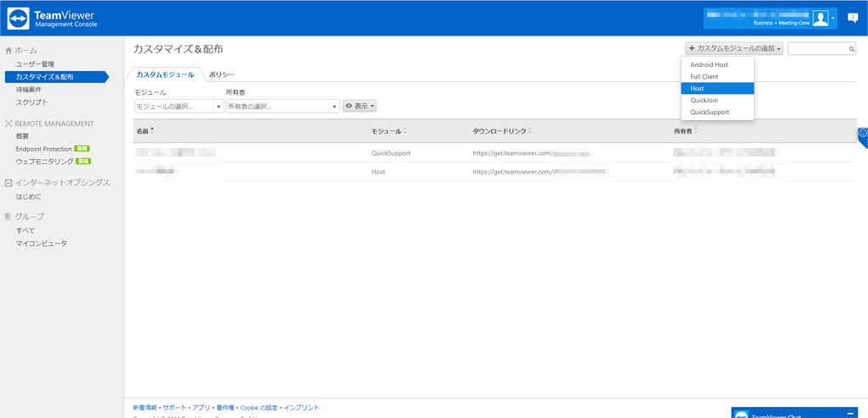Open 概要 under Remote Management
Viewport: 868px width, 418px height.
pyautogui.click(x=22, y=136)
